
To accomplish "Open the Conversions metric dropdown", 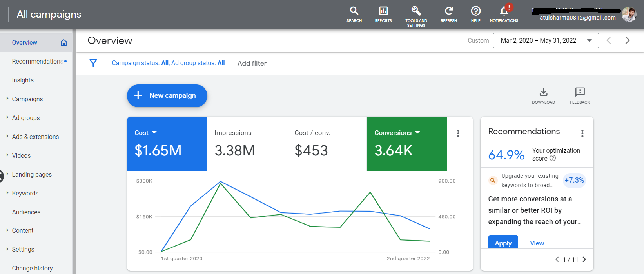I will pos(417,133).
